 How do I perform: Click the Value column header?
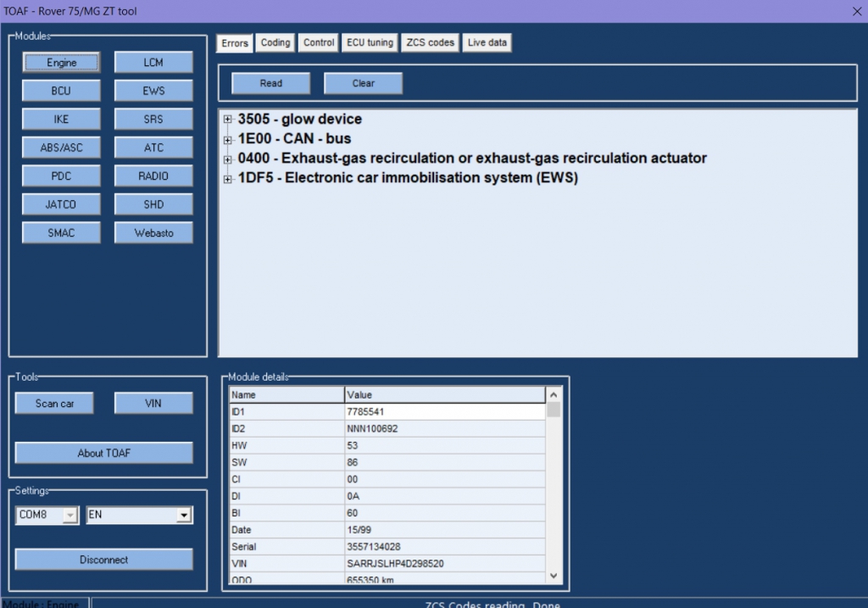pos(444,395)
